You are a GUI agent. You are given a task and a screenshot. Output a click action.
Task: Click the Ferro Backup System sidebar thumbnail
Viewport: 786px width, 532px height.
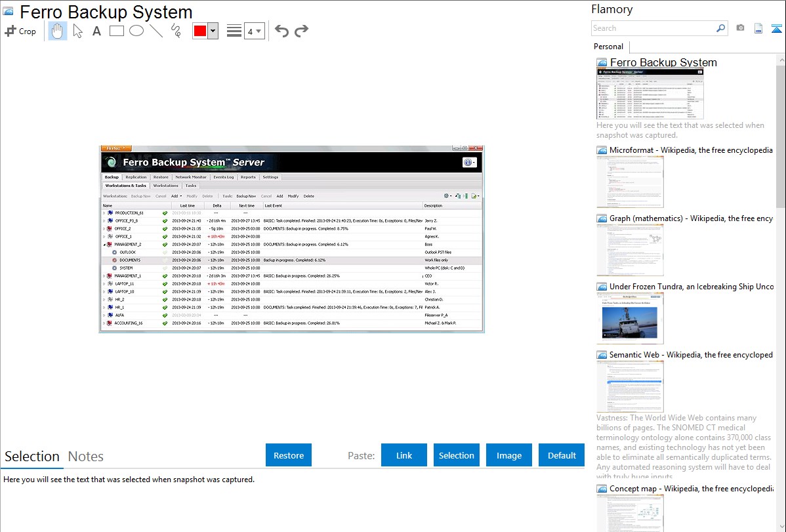click(x=650, y=94)
